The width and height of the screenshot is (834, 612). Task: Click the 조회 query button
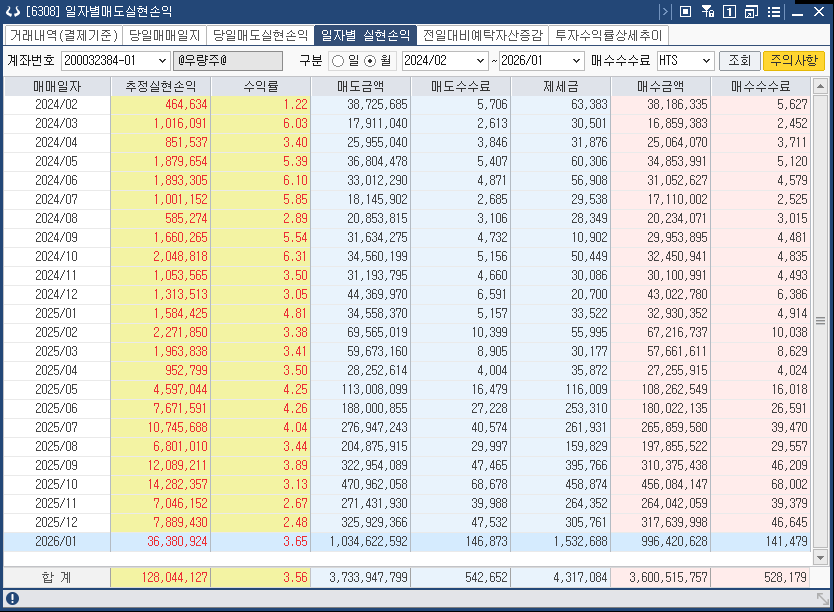740,60
